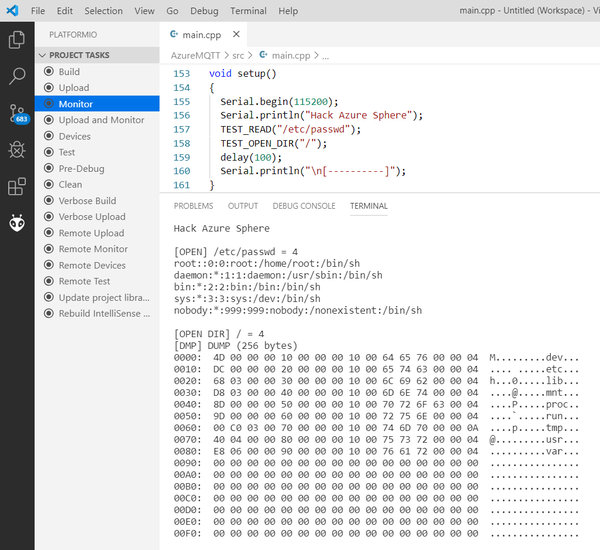Click the Pre-Debug task circle icon
The image size is (600, 550).
(49, 168)
